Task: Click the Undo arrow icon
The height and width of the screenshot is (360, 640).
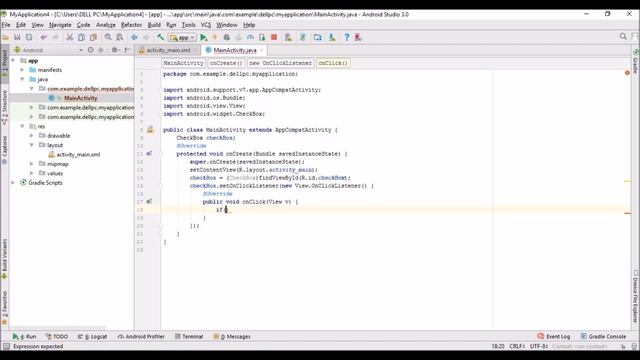Action: pos(43,38)
